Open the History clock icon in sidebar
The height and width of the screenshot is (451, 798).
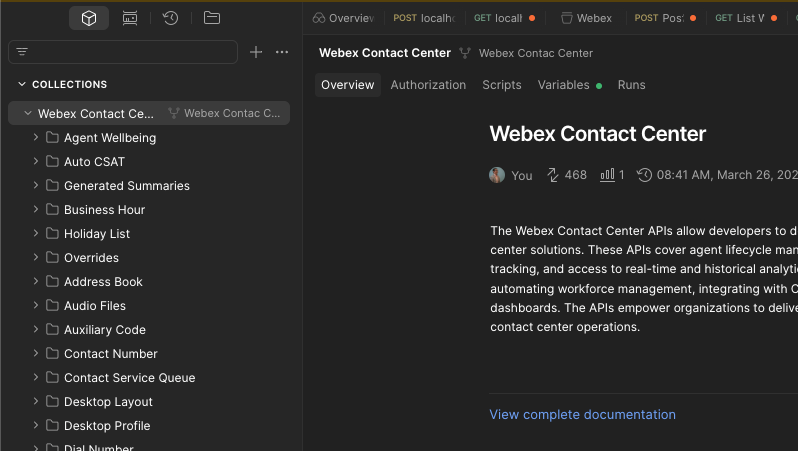pyautogui.click(x=170, y=18)
